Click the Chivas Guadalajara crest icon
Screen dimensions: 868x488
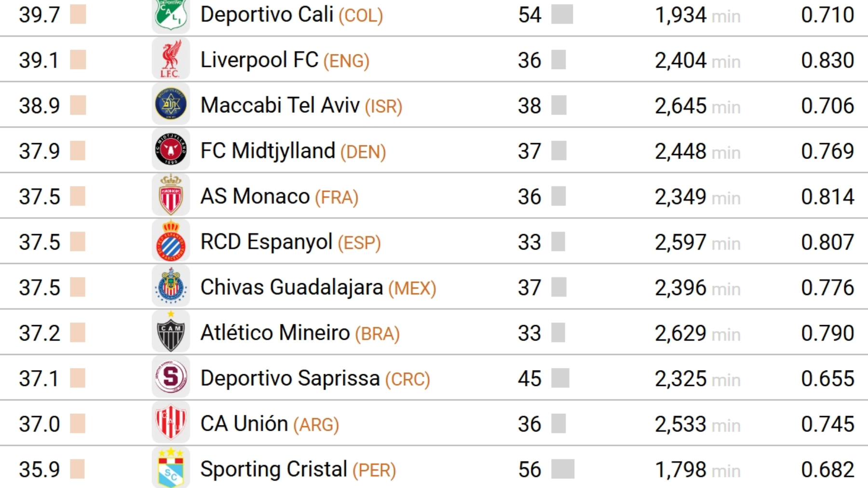coord(171,287)
